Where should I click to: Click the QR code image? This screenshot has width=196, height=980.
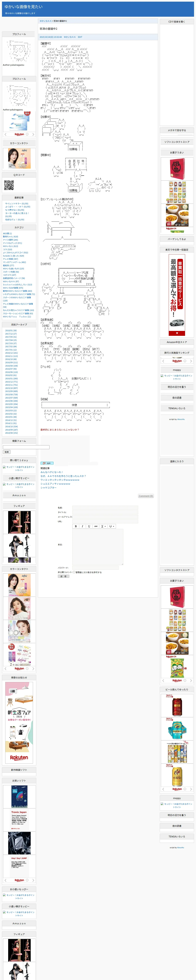click(9, 185)
